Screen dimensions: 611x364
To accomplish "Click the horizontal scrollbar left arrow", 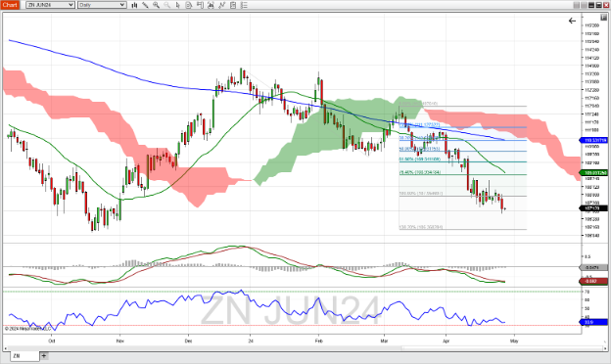I will 6,348.
